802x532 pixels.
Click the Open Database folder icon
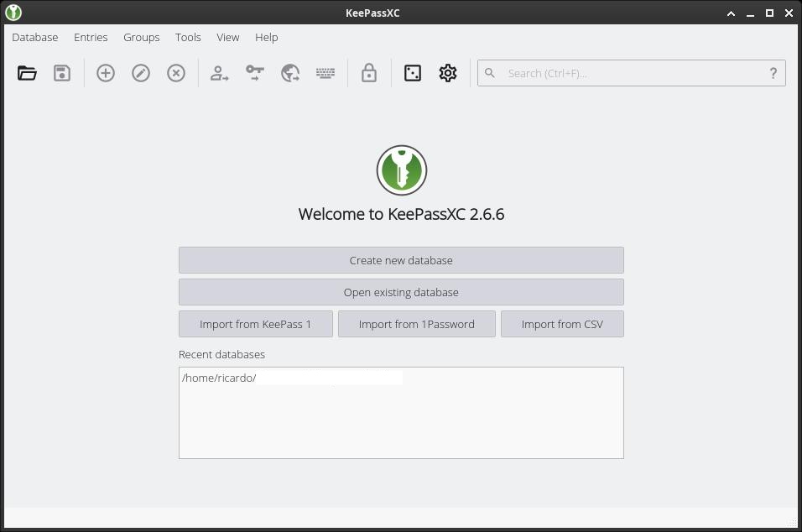pyautogui.click(x=27, y=73)
